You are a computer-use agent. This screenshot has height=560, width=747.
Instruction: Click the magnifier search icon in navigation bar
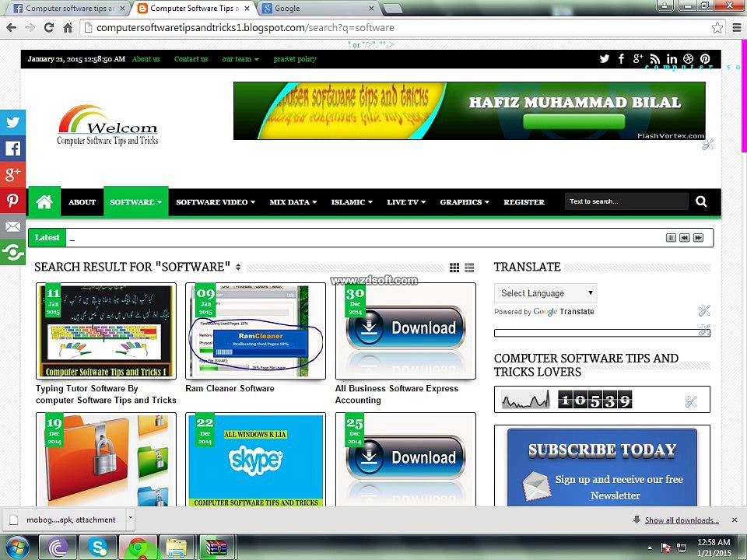(701, 202)
